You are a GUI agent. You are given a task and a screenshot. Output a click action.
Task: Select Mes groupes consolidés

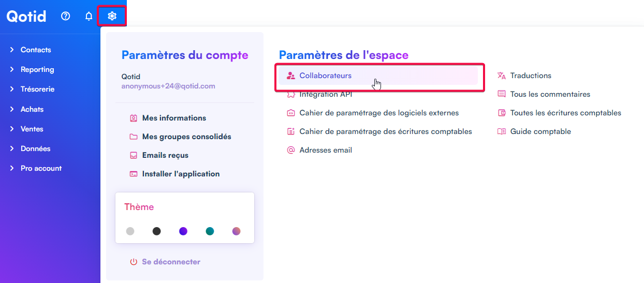(x=186, y=137)
